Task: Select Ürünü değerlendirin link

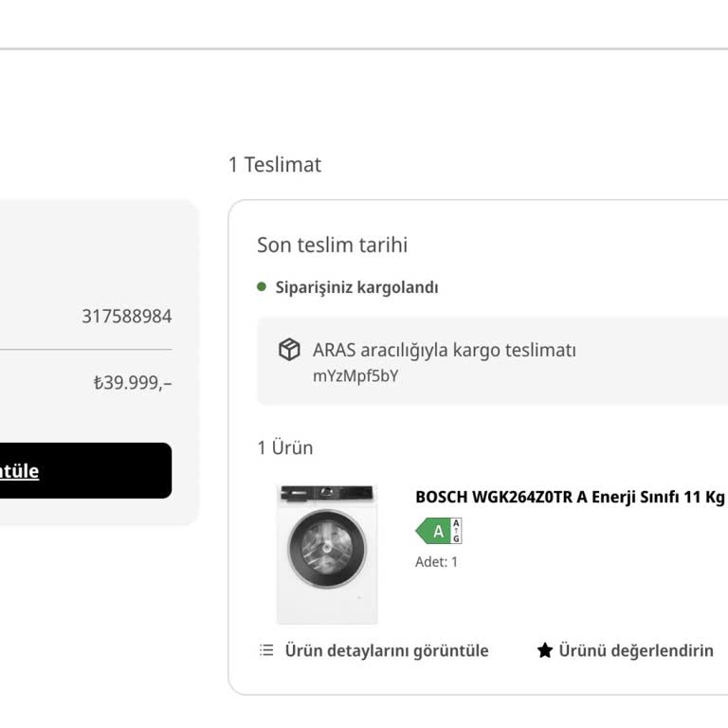Action: pos(636,650)
